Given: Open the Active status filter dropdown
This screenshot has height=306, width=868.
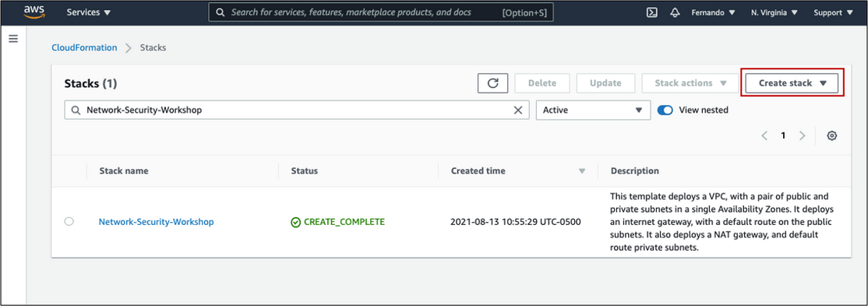Looking at the screenshot, I should [x=593, y=110].
